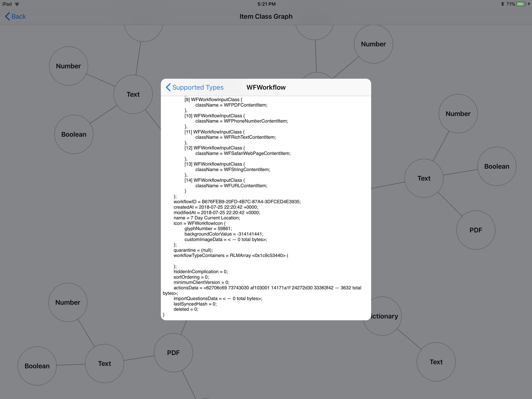Tap the Wi-Fi status icon
This screenshot has width=532, height=399.
click(17, 4)
